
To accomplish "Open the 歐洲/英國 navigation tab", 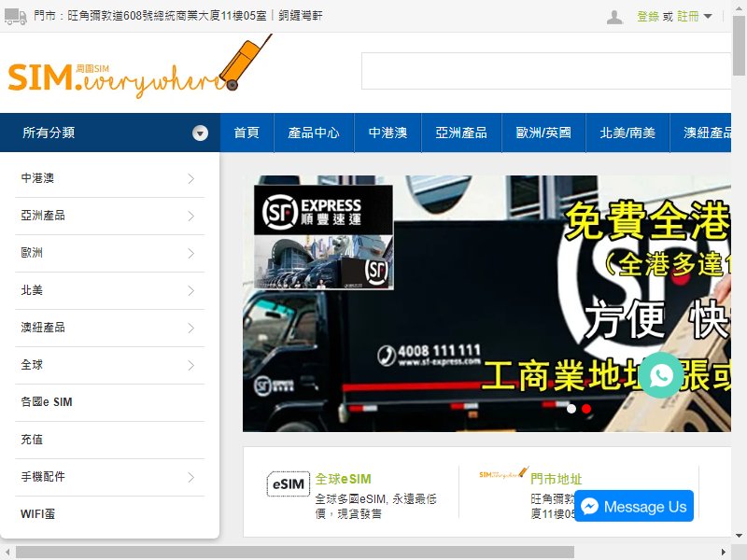I will (x=543, y=133).
